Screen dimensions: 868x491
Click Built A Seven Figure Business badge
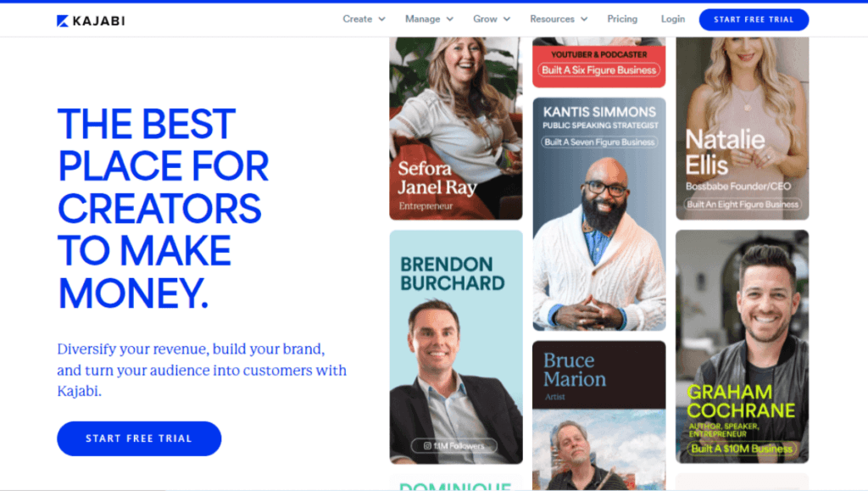(x=599, y=142)
